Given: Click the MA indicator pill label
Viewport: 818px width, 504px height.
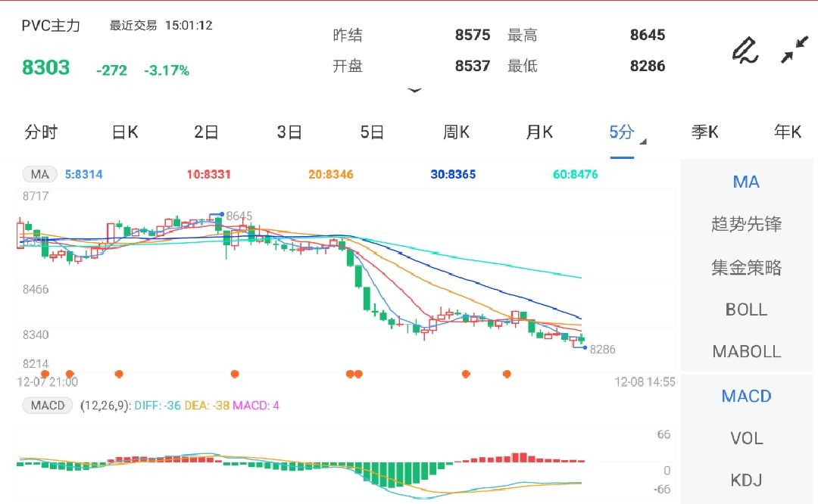Looking at the screenshot, I should pyautogui.click(x=39, y=174).
